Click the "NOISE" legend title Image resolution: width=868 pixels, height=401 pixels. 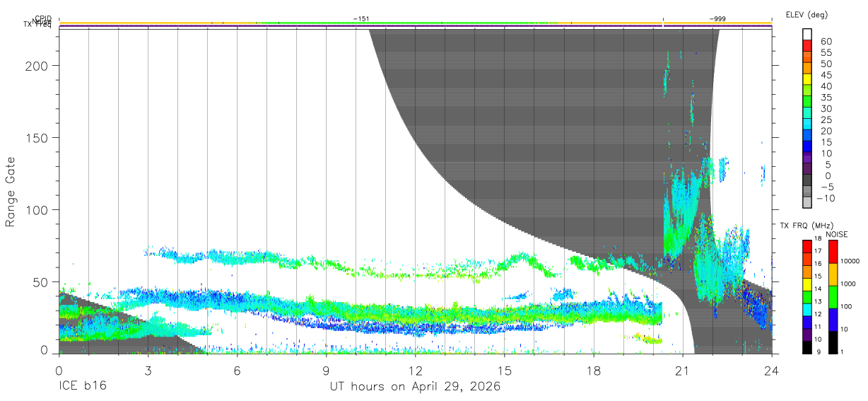(837, 234)
